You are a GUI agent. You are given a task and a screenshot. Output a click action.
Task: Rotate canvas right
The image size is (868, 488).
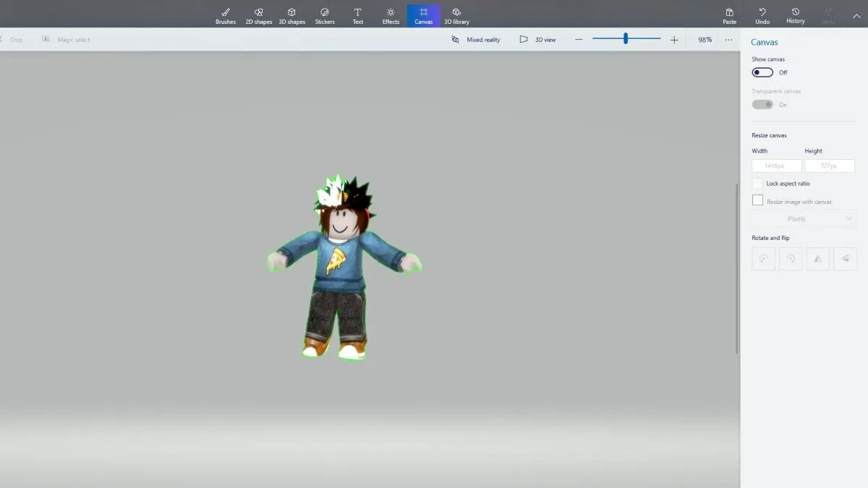(791, 259)
